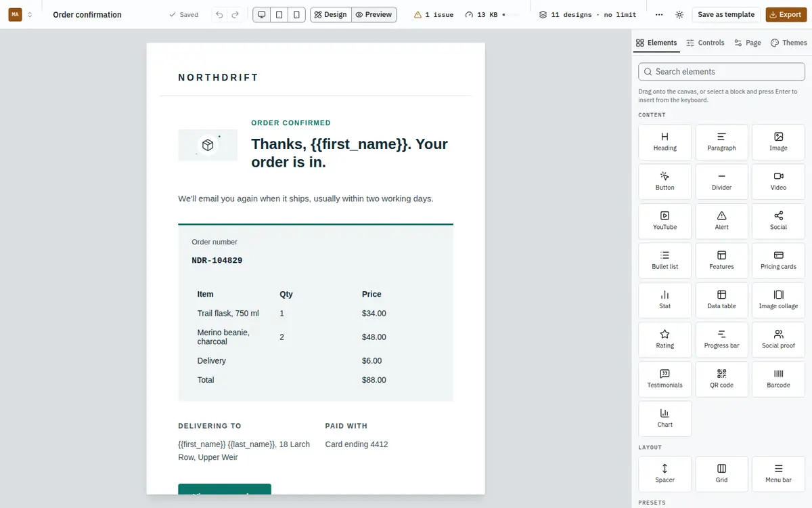
Task: Open the 1 issue warning
Action: 434,14
